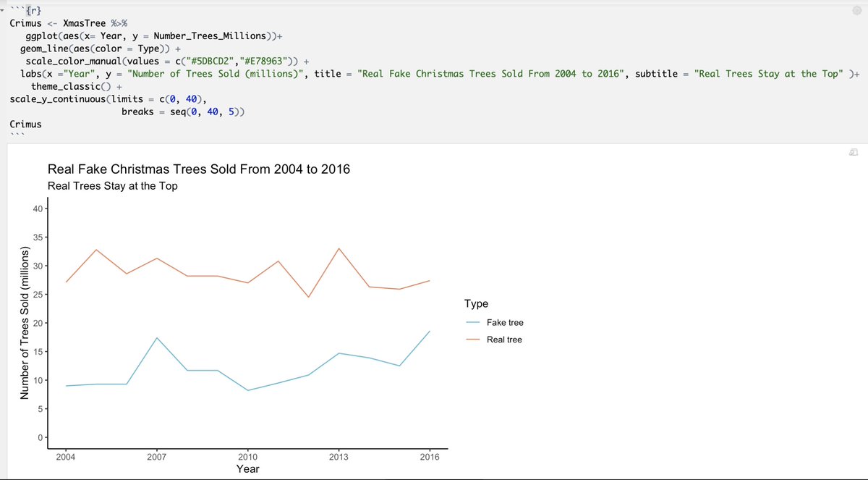This screenshot has height=480, width=868.
Task: Click the 2016 x-axis tick label
Action: pyautogui.click(x=430, y=456)
